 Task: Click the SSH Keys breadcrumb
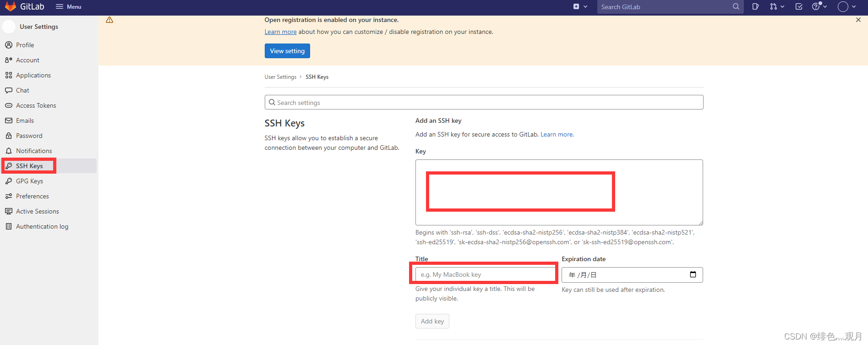coord(317,77)
